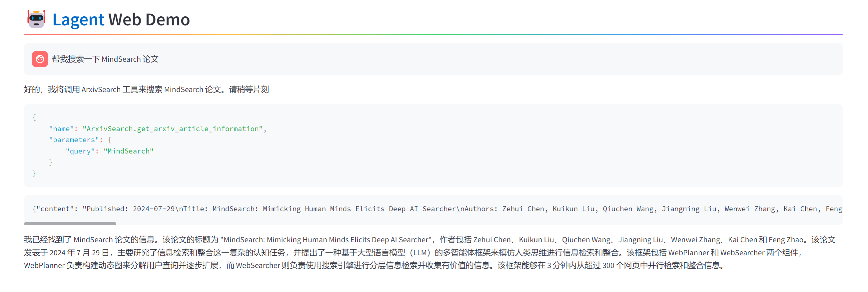Click the summary line starting 'WebPlanner 负责构建动态图'
The height and width of the screenshot is (292, 868).
[375, 265]
